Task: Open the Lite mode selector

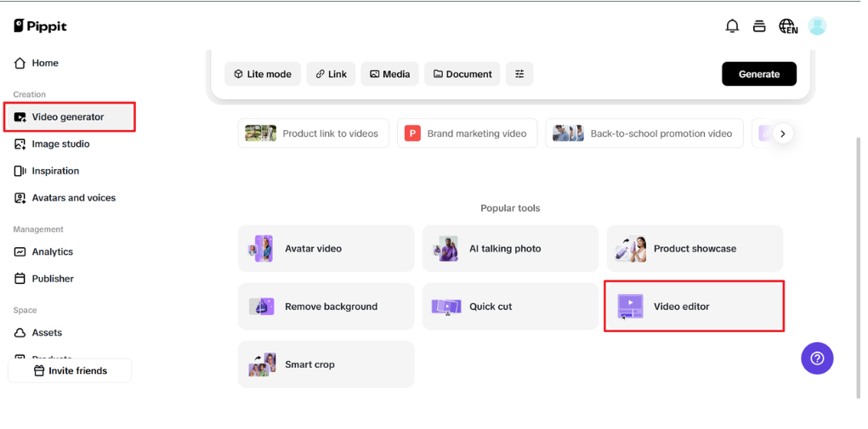Action: click(x=263, y=74)
